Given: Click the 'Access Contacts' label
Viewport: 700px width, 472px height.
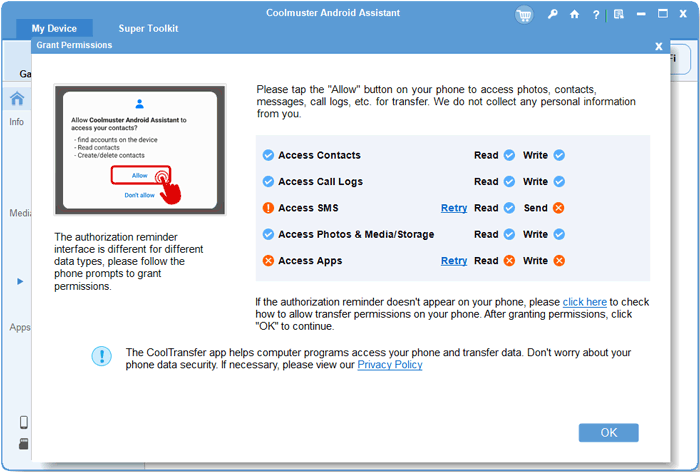Looking at the screenshot, I should pyautogui.click(x=319, y=155).
